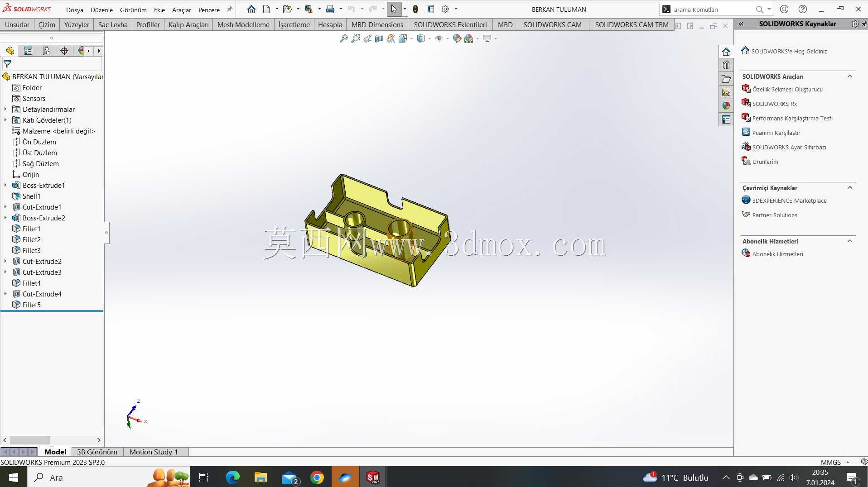Image resolution: width=868 pixels, height=487 pixels.
Task: Click the Home icon in the top toolbar
Action: click(251, 9)
